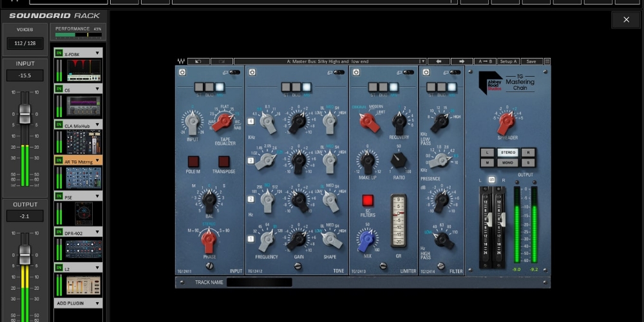This screenshot has height=322, width=644.
Task: Open the C6 slot dropdown arrow
Action: coord(97,89)
